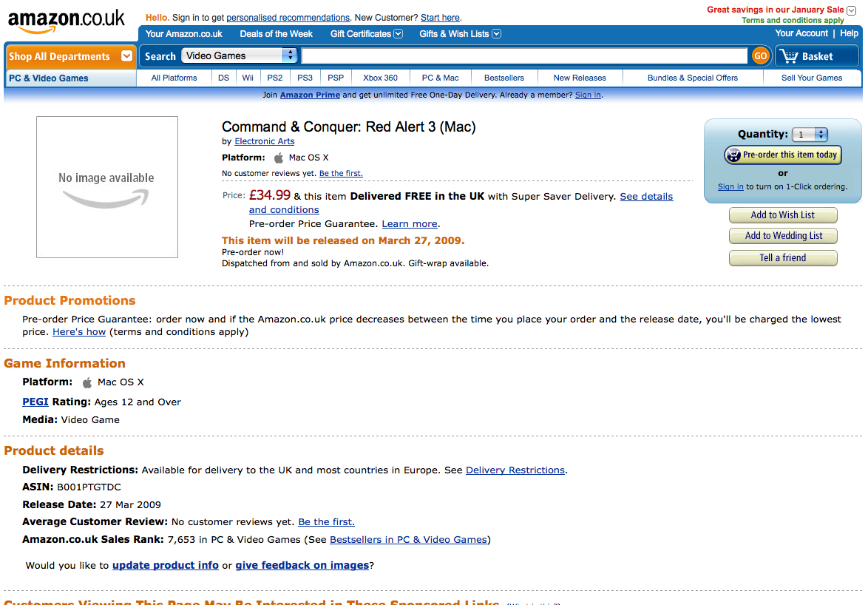Expand the Gifts & Wish Lists arrow
868x605 pixels.
[x=497, y=34]
